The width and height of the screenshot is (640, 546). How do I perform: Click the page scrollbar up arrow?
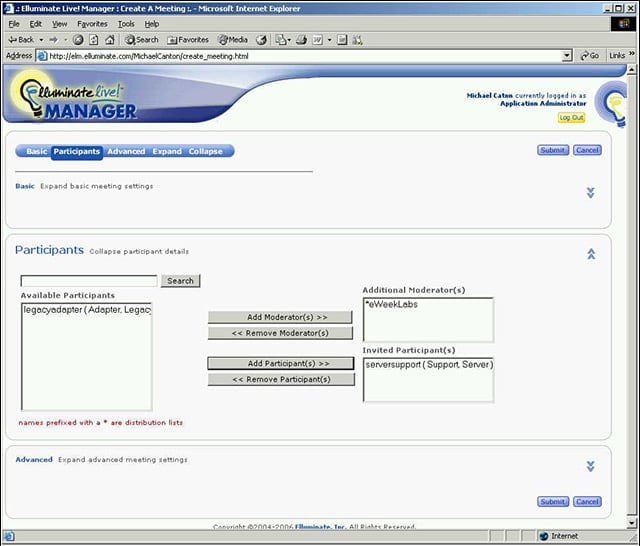(x=631, y=70)
